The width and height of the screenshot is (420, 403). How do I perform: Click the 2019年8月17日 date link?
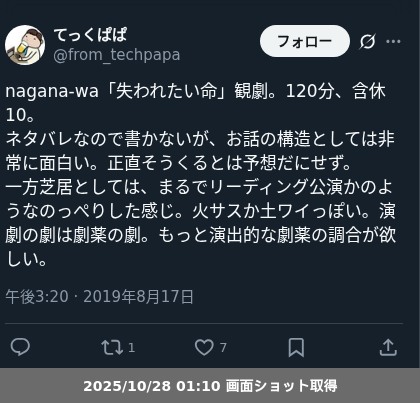click(138, 296)
